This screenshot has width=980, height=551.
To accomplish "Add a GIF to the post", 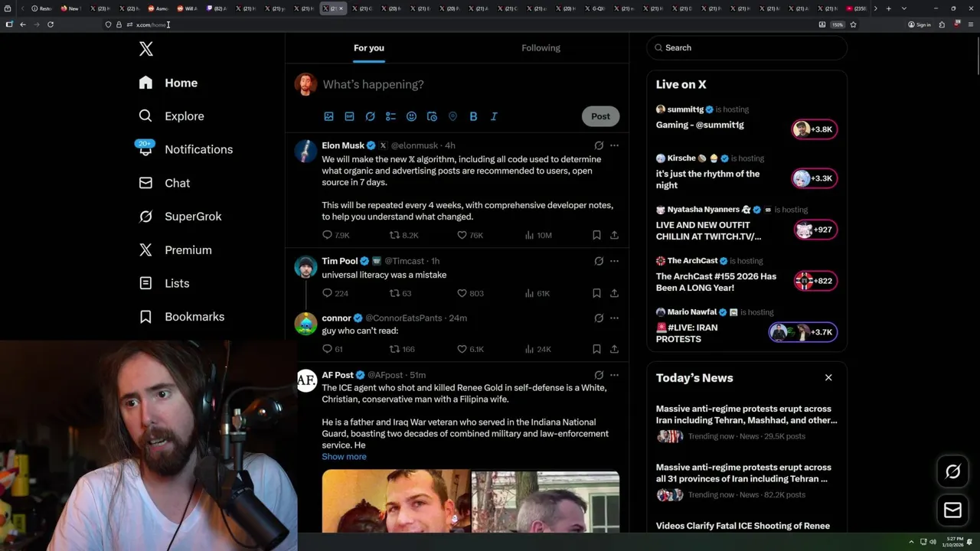I will coord(349,116).
